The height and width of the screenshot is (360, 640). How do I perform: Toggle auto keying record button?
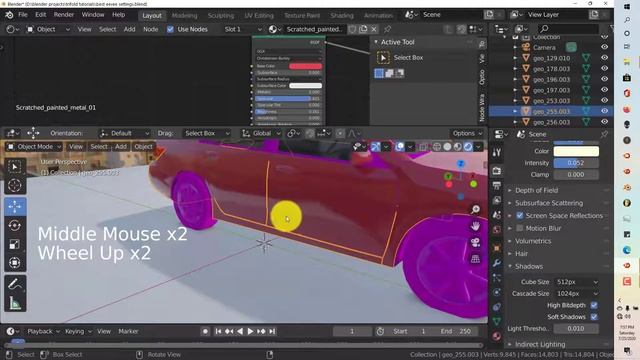click(205, 331)
